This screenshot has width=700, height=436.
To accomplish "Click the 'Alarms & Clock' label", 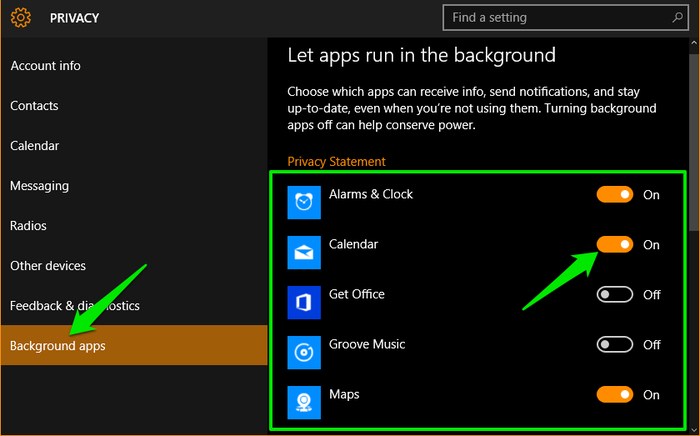I will tap(371, 194).
